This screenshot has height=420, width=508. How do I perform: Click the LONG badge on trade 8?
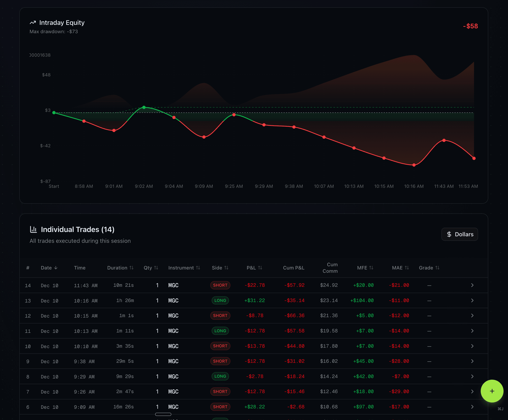(220, 376)
